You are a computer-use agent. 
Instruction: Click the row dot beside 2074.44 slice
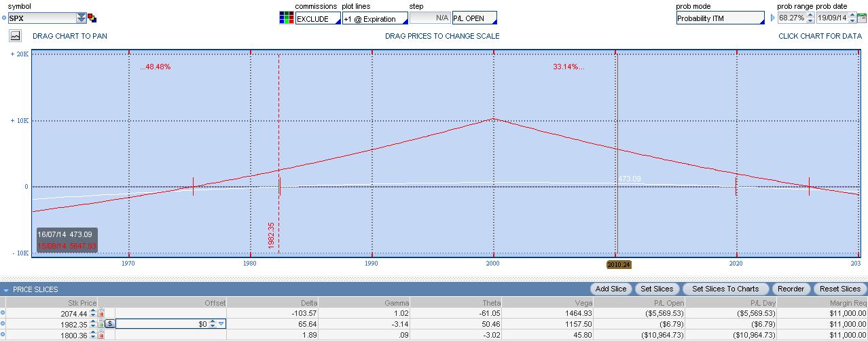pos(3,313)
